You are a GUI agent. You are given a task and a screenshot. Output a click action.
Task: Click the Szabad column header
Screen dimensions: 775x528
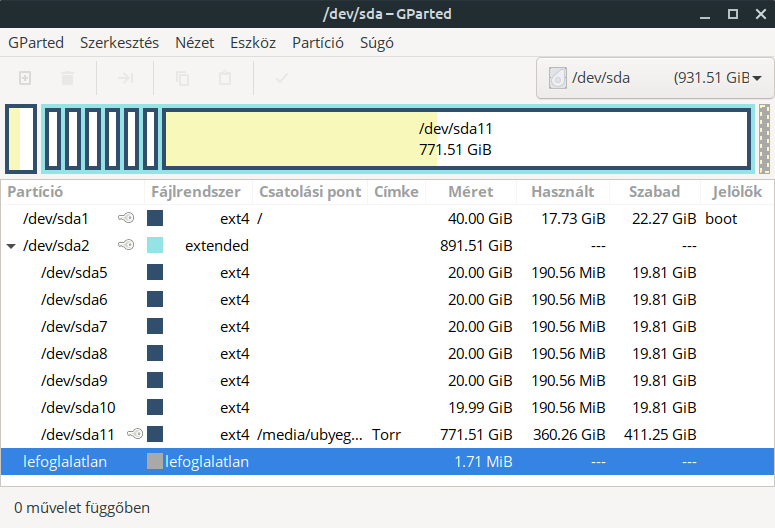[x=655, y=192]
